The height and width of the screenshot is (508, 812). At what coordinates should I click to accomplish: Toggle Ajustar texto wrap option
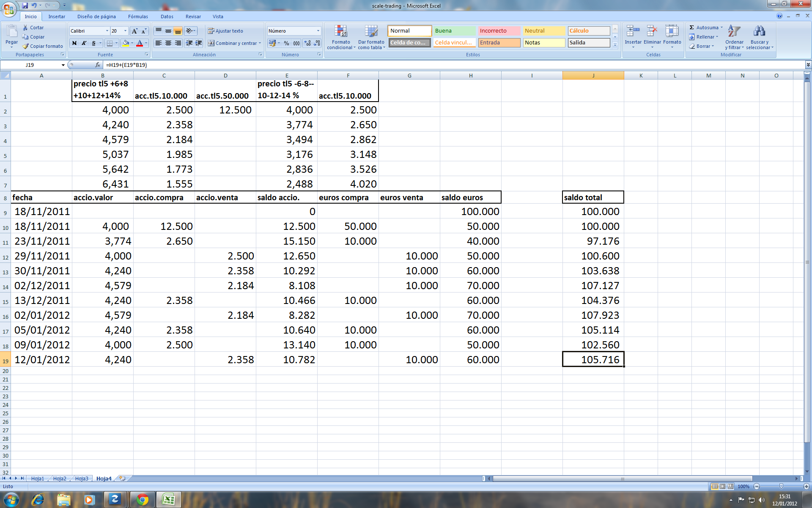tap(225, 31)
